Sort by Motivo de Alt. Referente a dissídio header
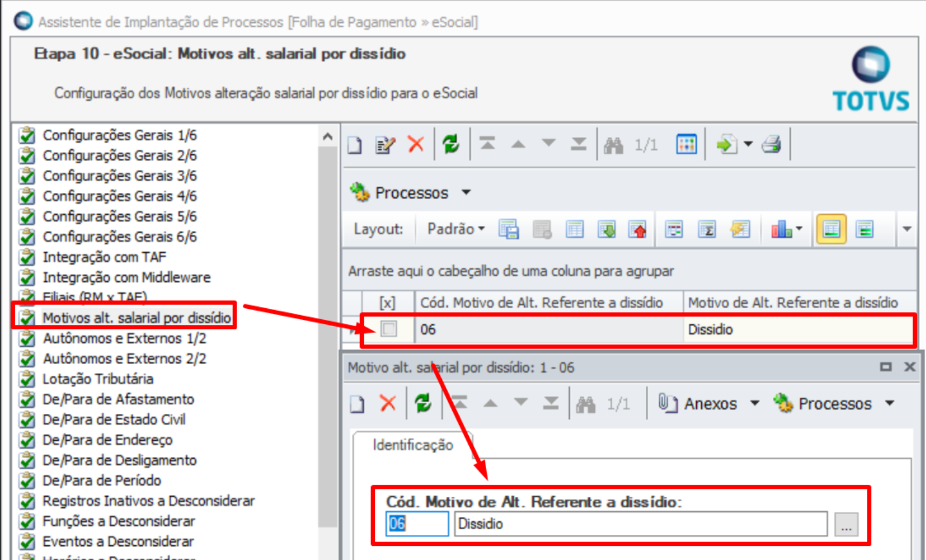This screenshot has width=926, height=560. 800,303
